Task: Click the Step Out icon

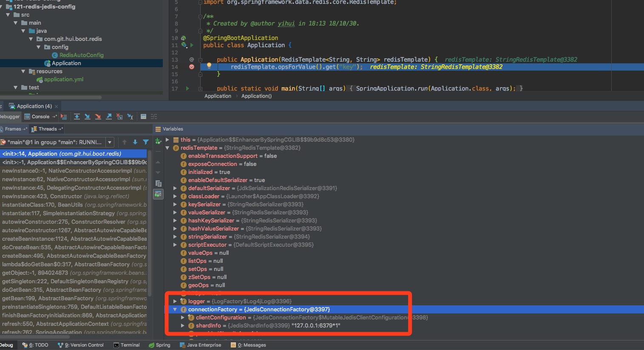Action: [109, 117]
